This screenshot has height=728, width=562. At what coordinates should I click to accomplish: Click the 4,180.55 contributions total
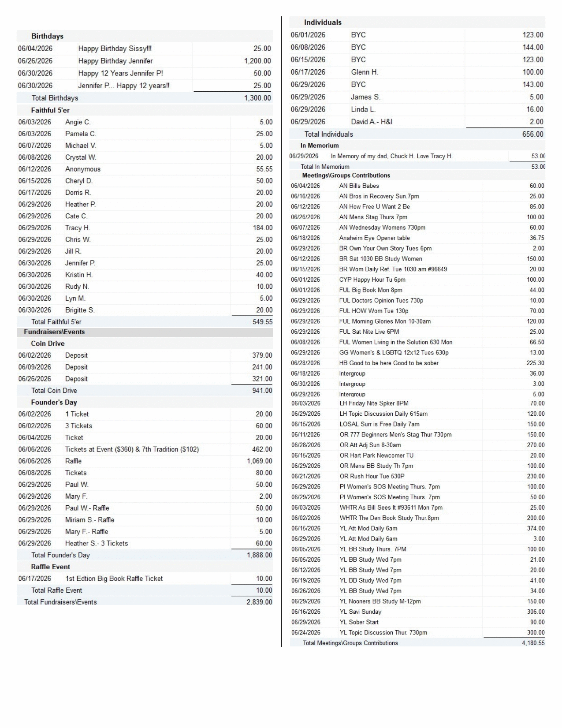pos(533,643)
